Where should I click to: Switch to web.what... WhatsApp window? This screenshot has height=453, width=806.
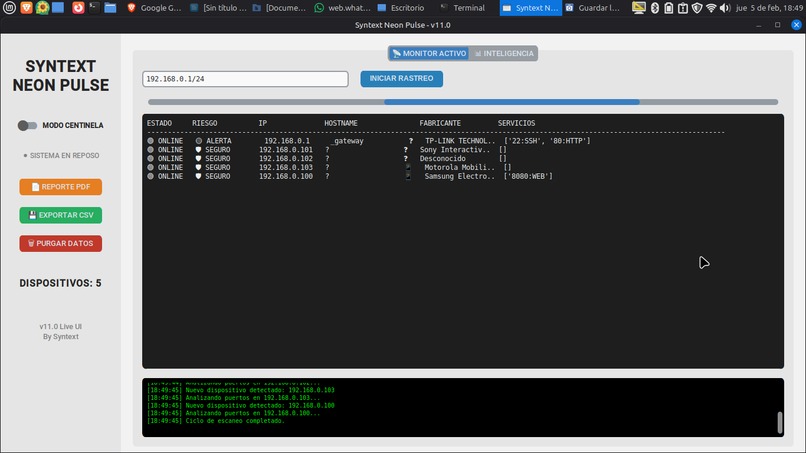pyautogui.click(x=343, y=8)
